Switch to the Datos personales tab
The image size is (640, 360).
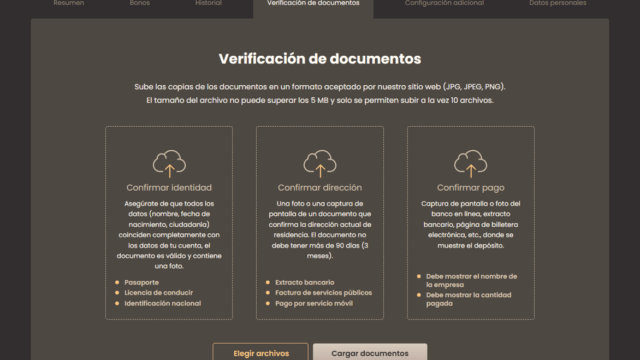[558, 3]
